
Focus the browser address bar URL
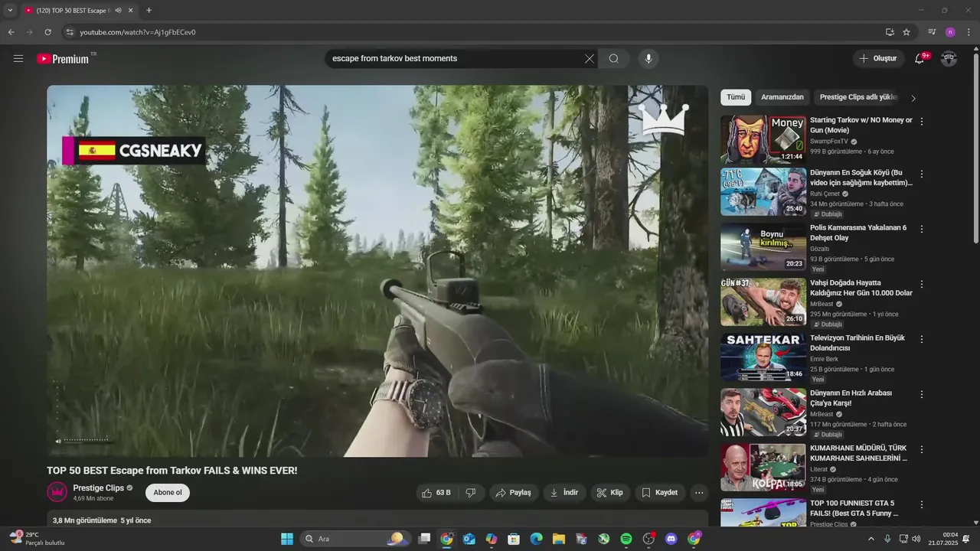click(138, 32)
